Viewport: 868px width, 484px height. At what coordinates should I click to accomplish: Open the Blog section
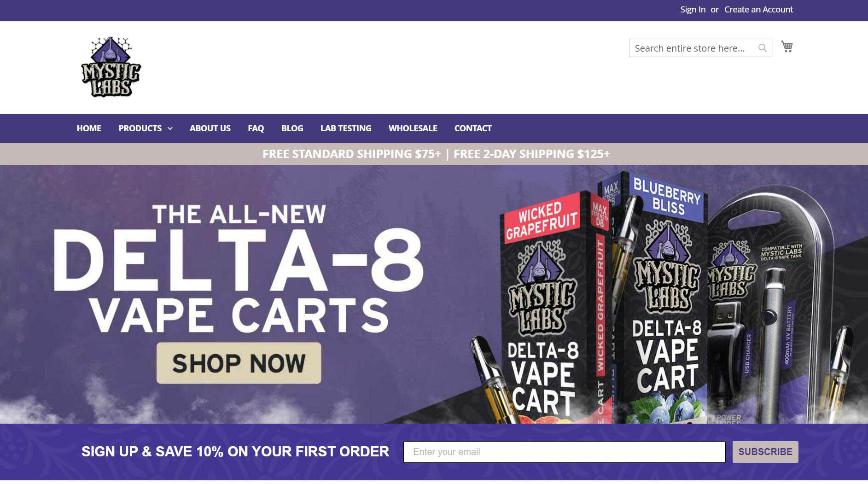(292, 128)
